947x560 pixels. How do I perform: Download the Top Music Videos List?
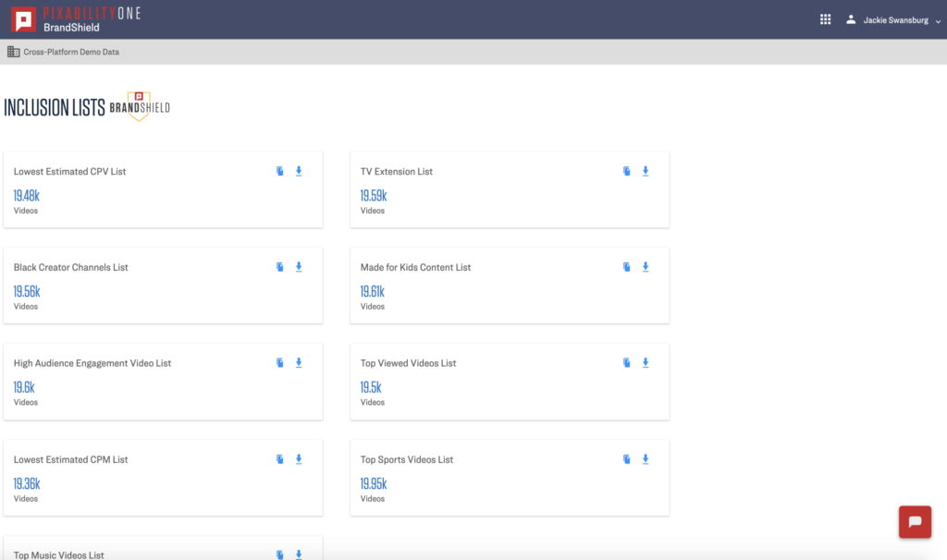[299, 554]
